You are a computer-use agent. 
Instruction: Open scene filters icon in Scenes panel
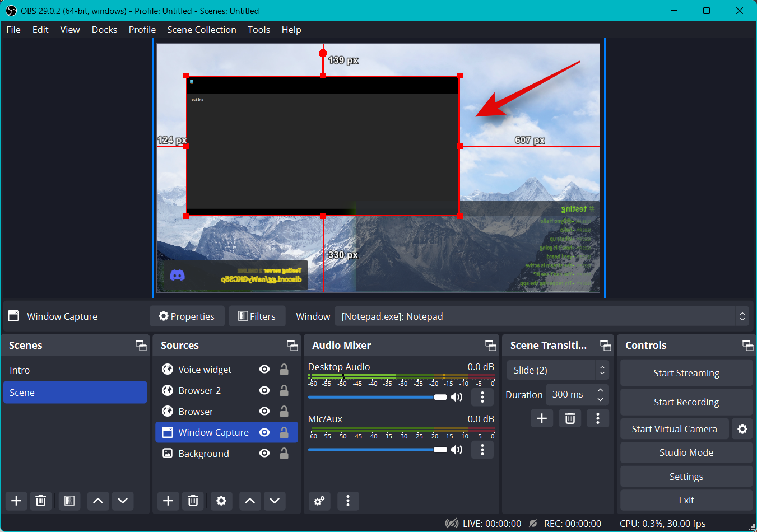[x=69, y=501]
